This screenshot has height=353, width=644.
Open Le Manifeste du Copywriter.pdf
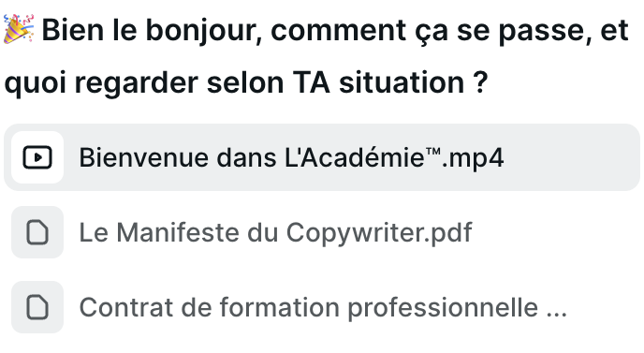click(275, 232)
